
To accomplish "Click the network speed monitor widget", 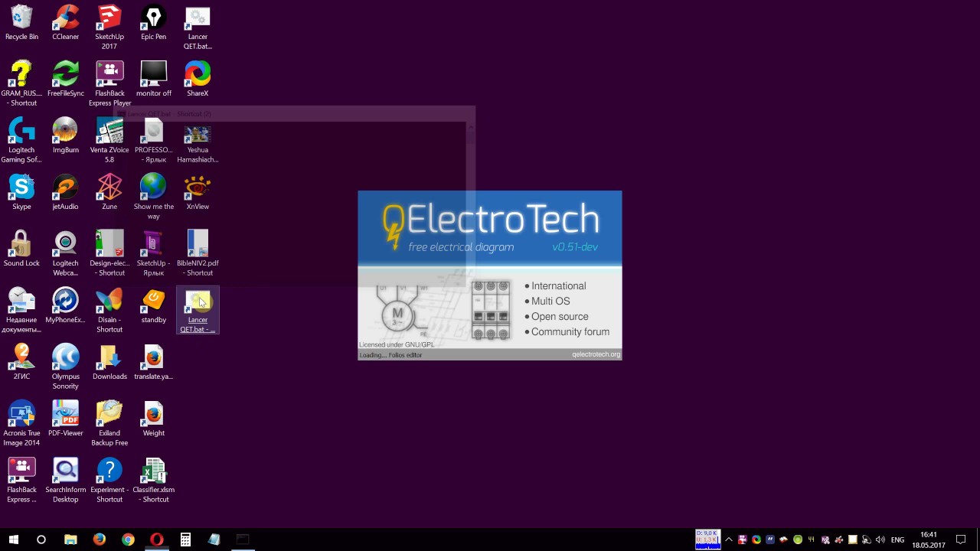I will point(707,539).
